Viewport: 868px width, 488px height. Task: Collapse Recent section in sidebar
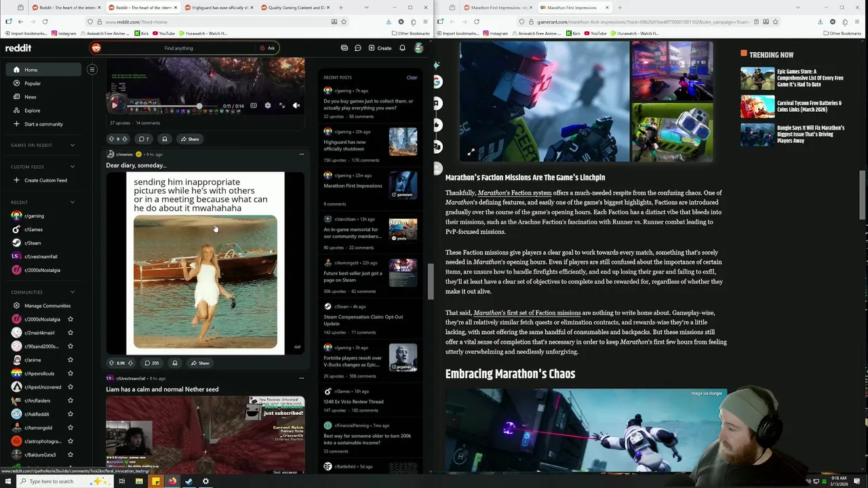[x=73, y=202]
